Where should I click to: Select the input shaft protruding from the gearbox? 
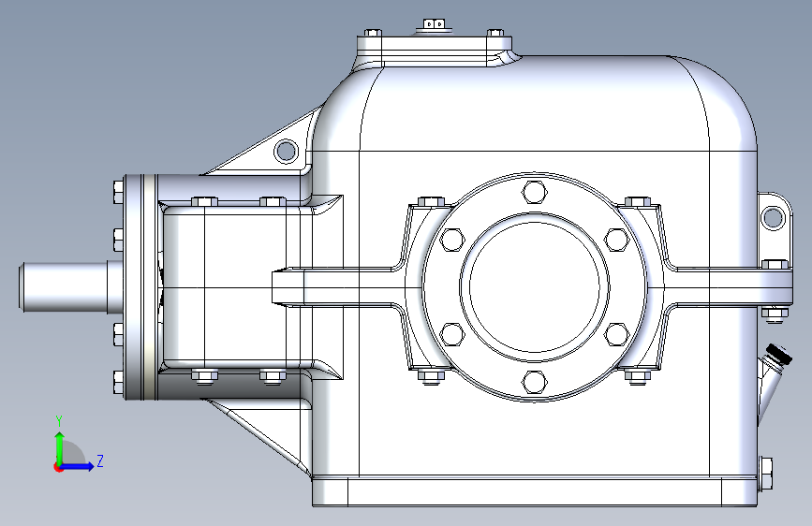(71, 287)
